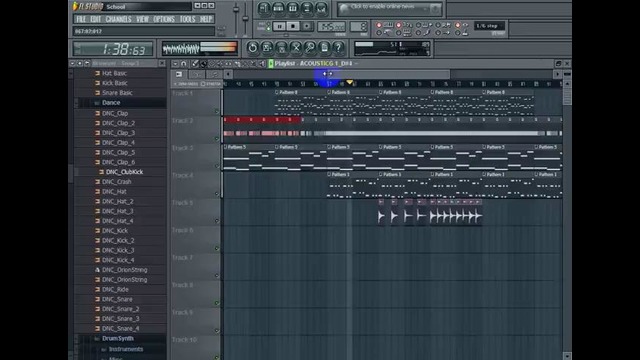The image size is (640, 360).
Task: Open the project info document icon
Action: tap(324, 48)
